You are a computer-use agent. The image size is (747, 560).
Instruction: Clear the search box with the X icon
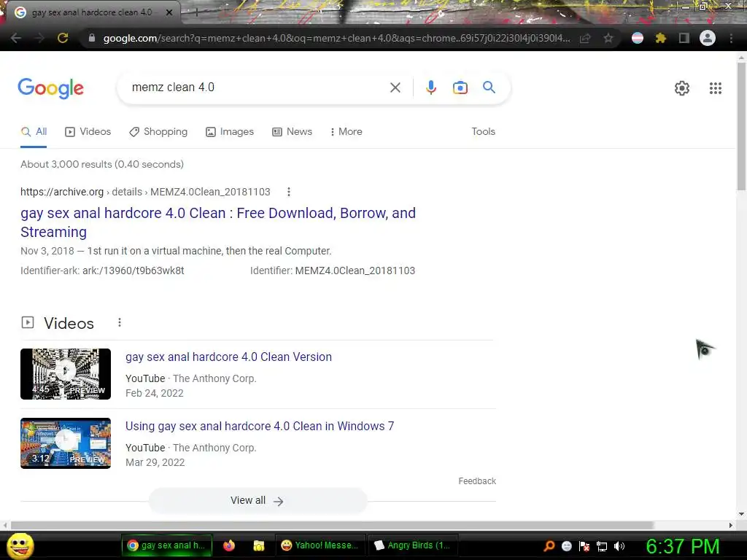pyautogui.click(x=395, y=87)
